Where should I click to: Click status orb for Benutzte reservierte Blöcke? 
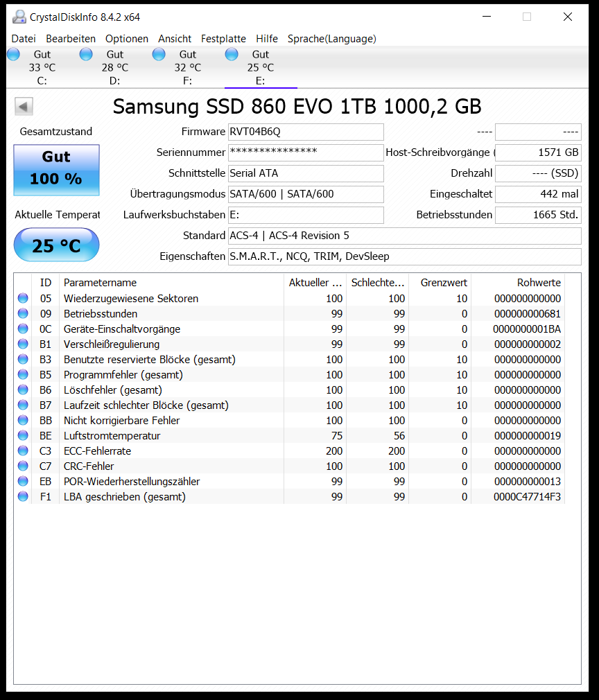point(23,360)
